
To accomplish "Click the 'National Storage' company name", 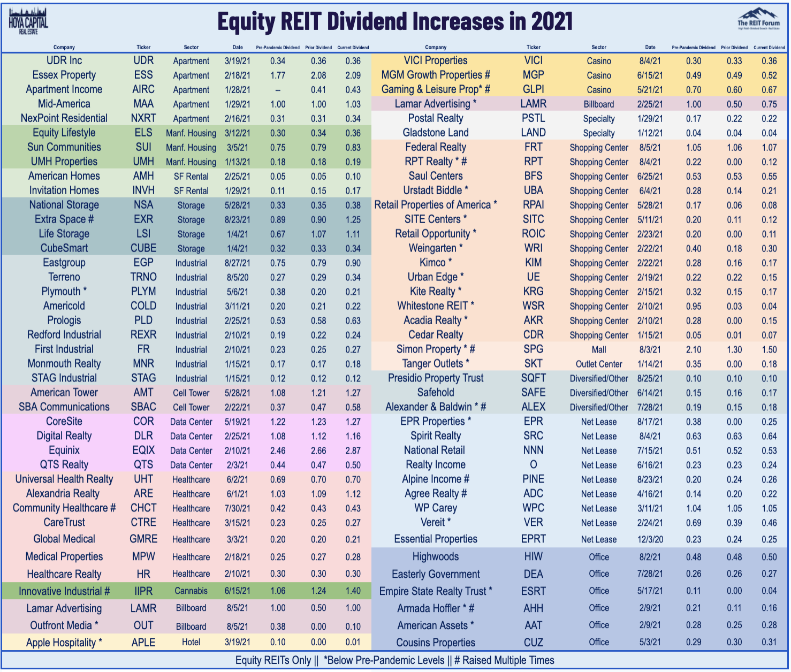I will [64, 205].
